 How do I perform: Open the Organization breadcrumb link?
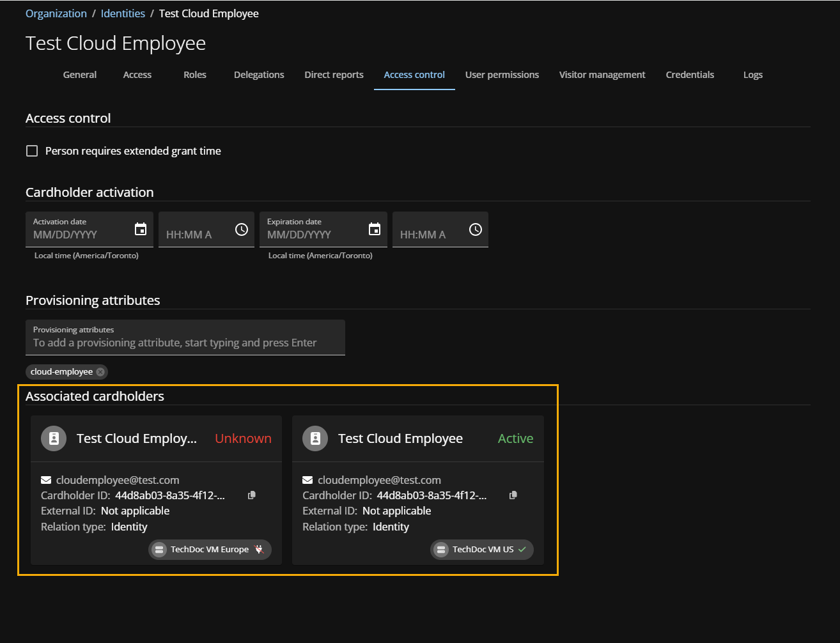coord(56,13)
